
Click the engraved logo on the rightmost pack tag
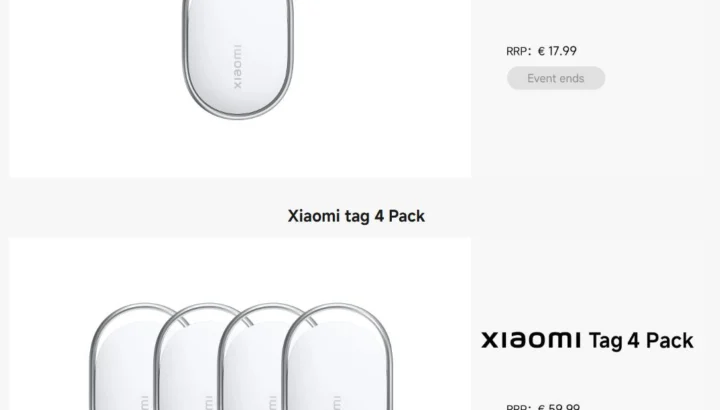[338, 403]
